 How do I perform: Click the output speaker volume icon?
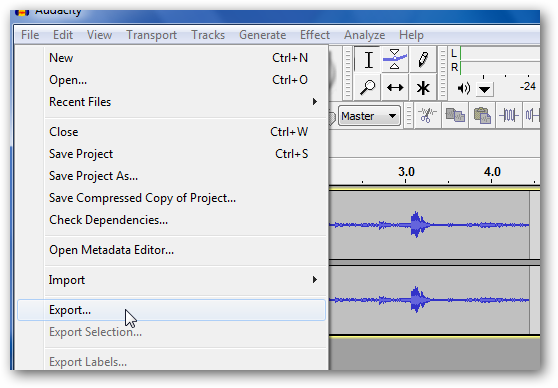tap(464, 88)
